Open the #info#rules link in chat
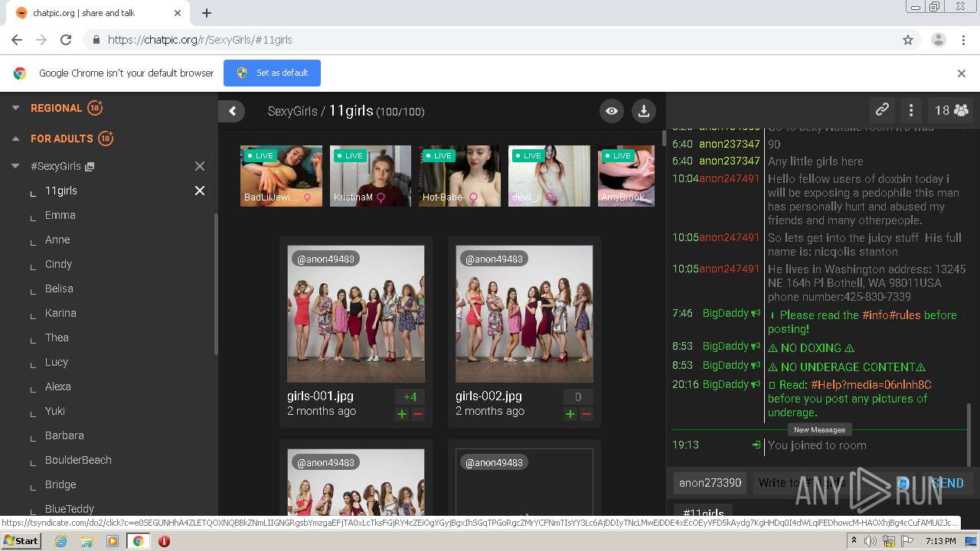This screenshot has width=980, height=551. pos(892,315)
